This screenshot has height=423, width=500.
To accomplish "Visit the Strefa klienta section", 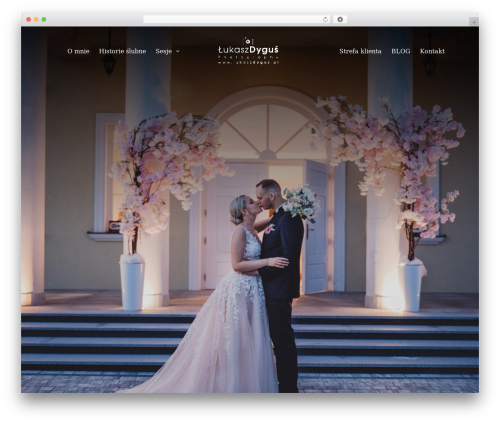I will point(360,51).
